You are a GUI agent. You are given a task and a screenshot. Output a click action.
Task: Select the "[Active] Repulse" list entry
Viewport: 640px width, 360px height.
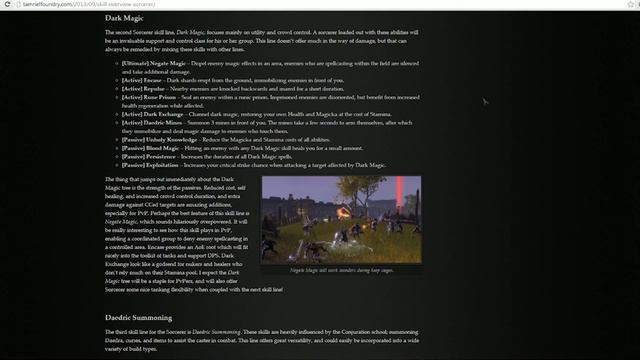point(233,89)
